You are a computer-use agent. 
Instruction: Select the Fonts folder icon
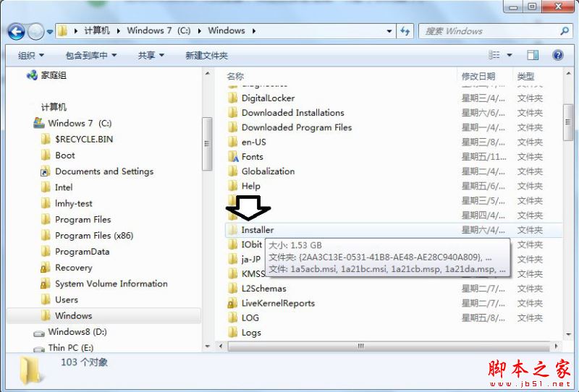pyautogui.click(x=232, y=156)
